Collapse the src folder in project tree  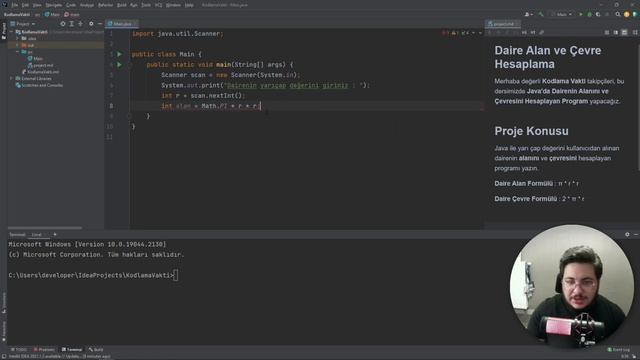pos(18,52)
